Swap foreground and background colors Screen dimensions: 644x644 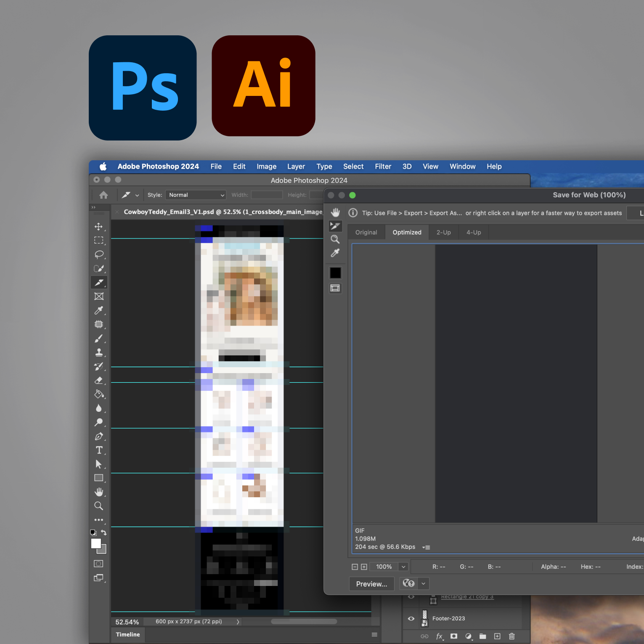click(x=104, y=533)
